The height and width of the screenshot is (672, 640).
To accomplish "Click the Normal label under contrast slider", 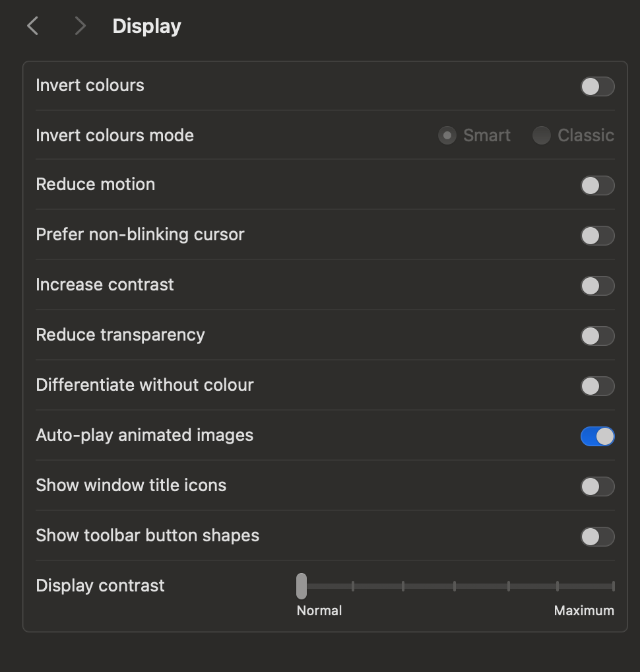I will point(319,611).
